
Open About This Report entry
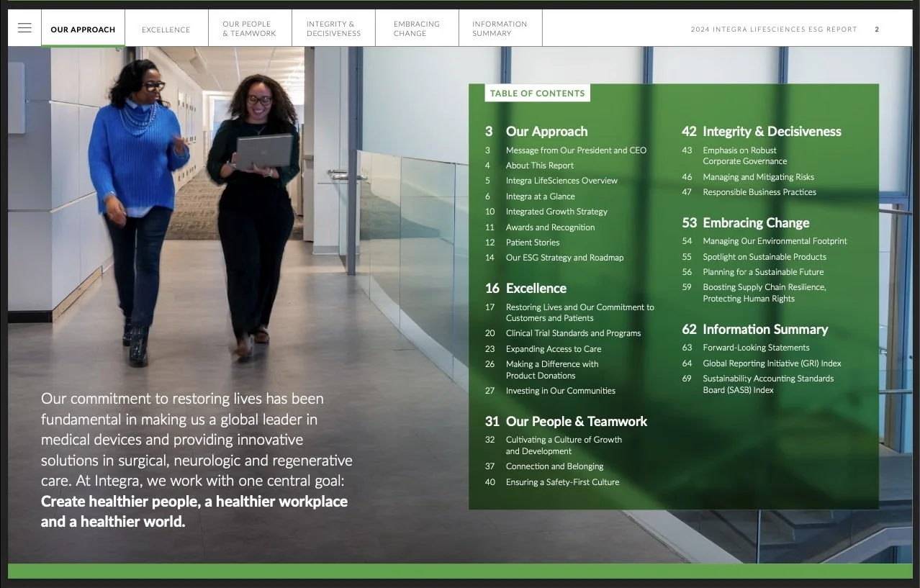point(529,166)
